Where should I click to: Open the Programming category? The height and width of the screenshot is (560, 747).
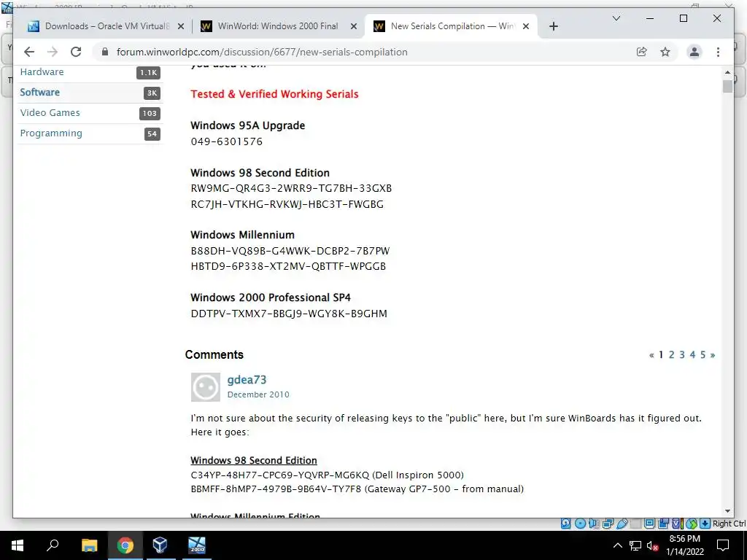[x=51, y=133]
